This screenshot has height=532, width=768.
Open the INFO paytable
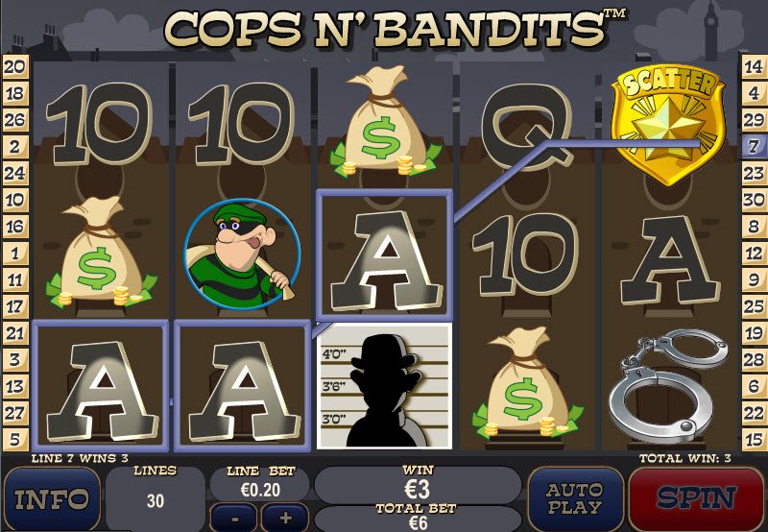[52, 498]
